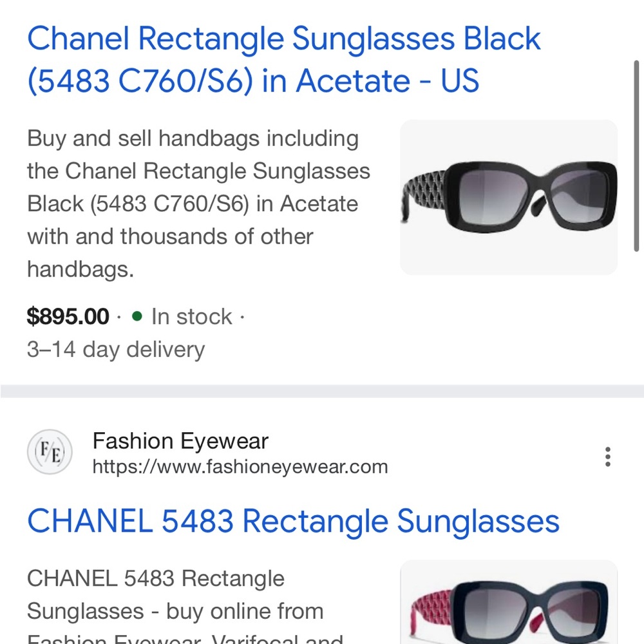
Task: Open the CHANEL 5483 Rectangle Sunglasses result
Action: [293, 522]
